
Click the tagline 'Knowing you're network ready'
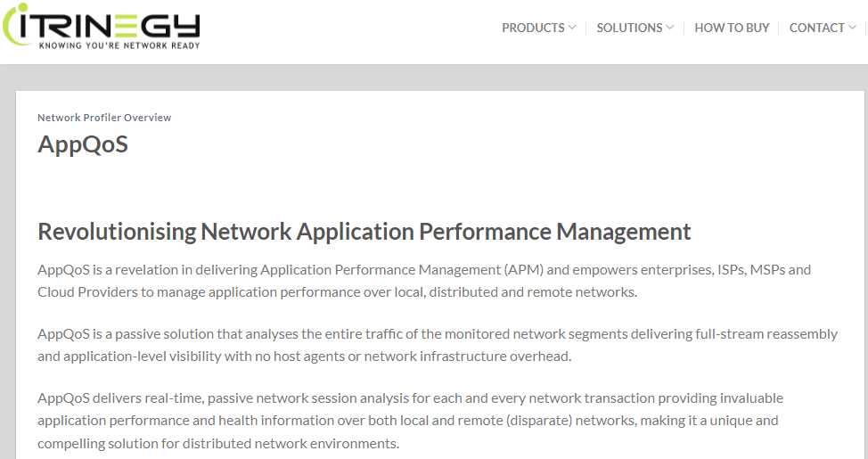(x=119, y=45)
